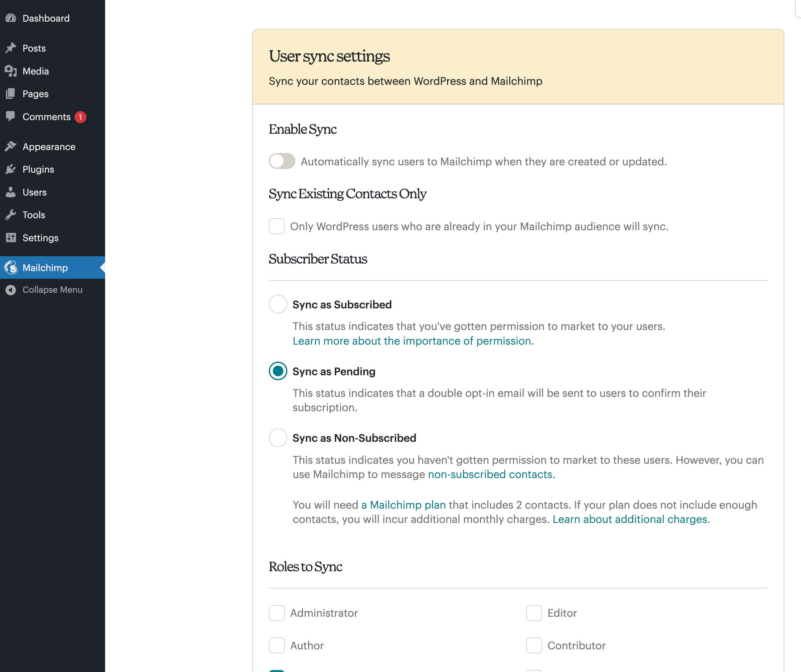Click the 'Editor' role label

coord(562,613)
